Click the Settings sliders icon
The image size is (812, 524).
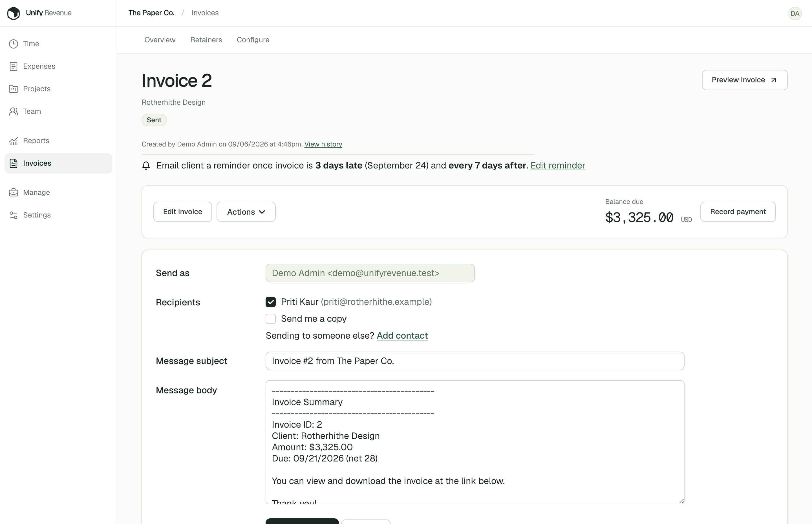(13, 215)
